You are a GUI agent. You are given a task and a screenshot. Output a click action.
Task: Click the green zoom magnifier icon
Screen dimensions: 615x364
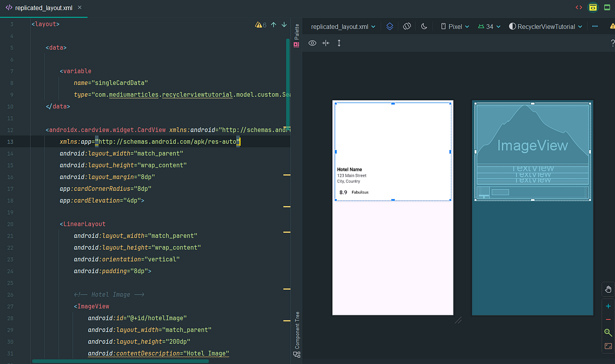(608, 333)
